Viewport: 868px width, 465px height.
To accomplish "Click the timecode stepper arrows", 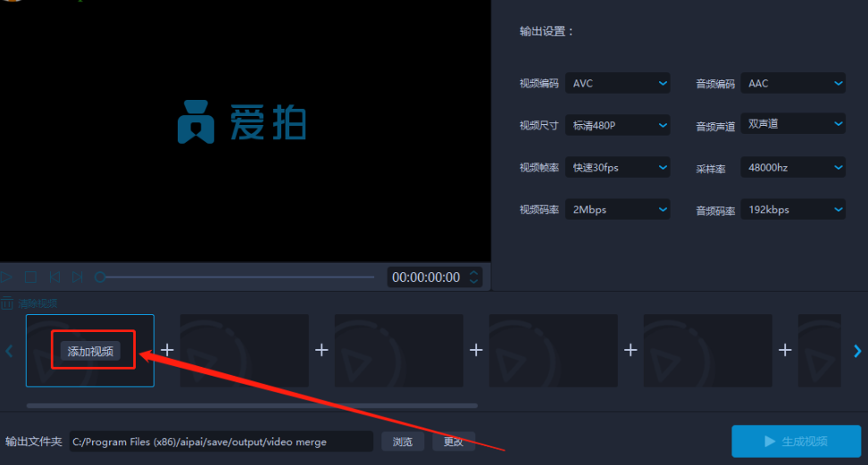I will pyautogui.click(x=473, y=277).
